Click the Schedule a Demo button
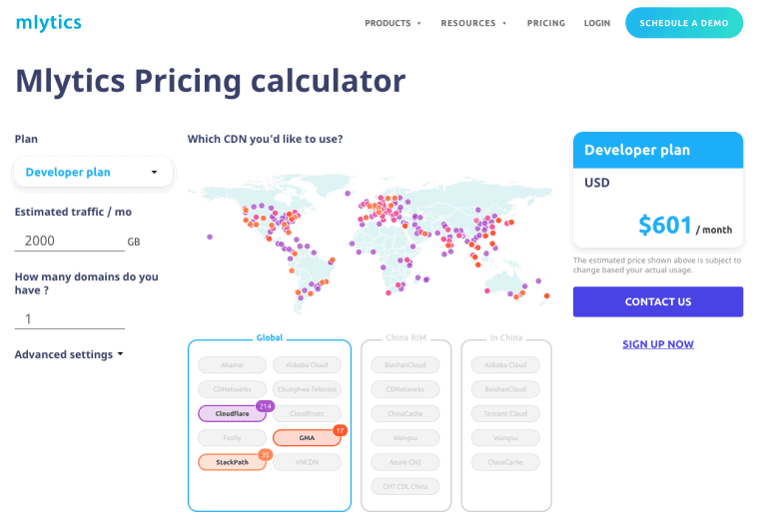Image resolution: width=767 pixels, height=532 pixels. pos(684,23)
